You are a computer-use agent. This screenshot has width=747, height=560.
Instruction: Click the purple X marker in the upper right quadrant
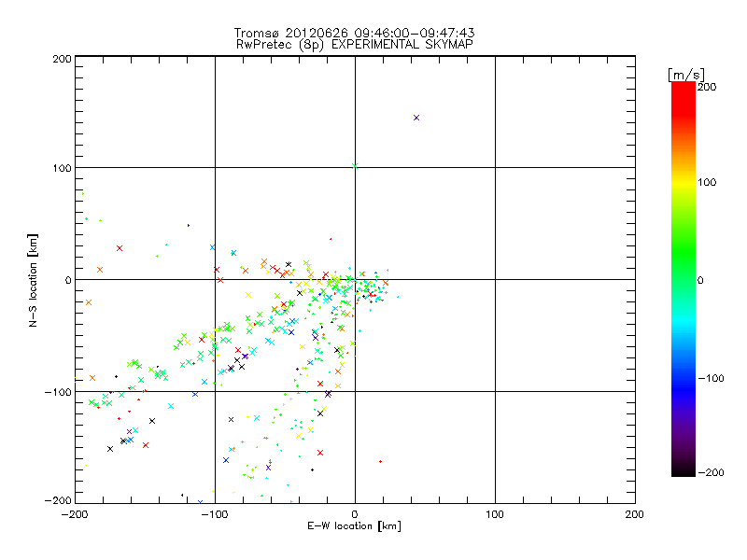point(416,118)
